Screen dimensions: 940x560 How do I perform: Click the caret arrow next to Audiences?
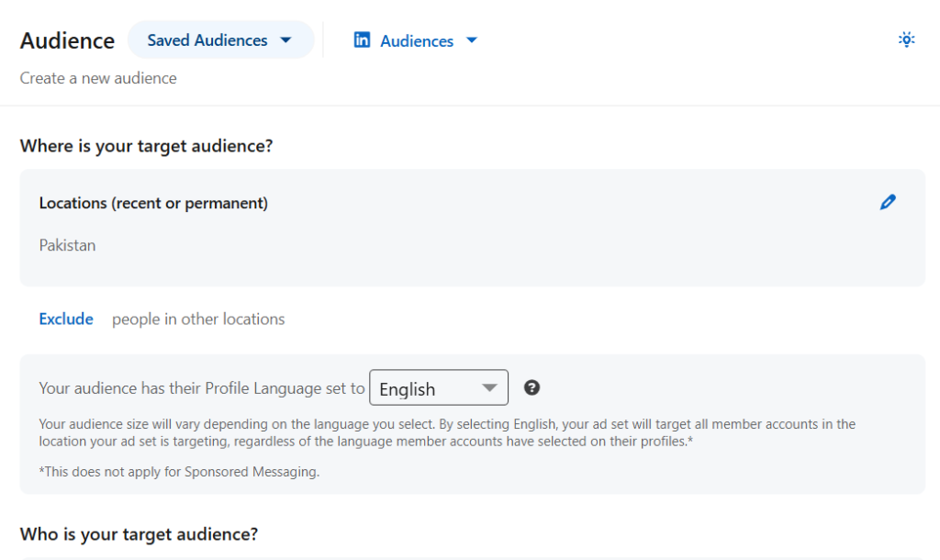[x=472, y=40]
